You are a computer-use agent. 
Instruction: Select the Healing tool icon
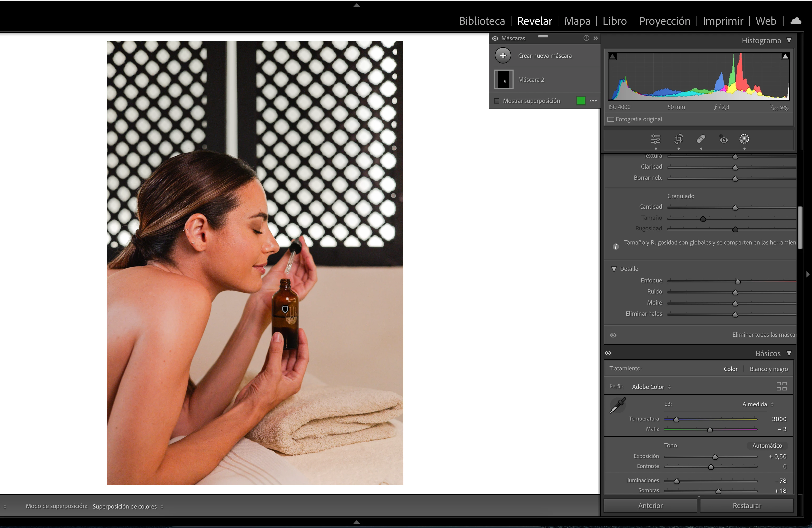click(x=701, y=139)
